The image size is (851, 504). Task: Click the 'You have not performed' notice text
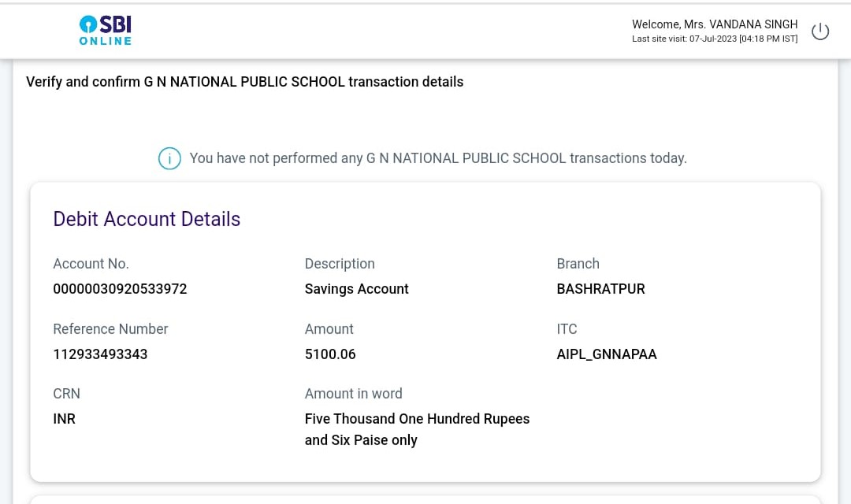[x=438, y=158]
